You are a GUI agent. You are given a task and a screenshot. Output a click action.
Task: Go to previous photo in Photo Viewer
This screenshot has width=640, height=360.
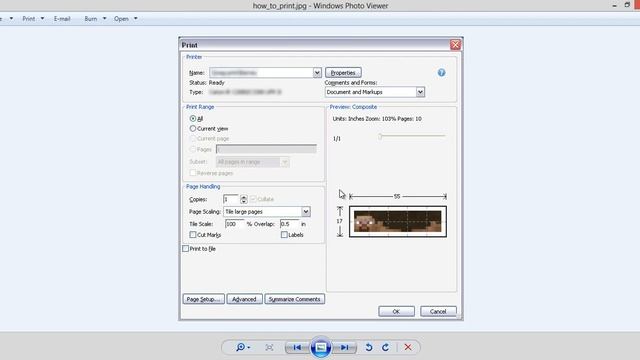297,347
